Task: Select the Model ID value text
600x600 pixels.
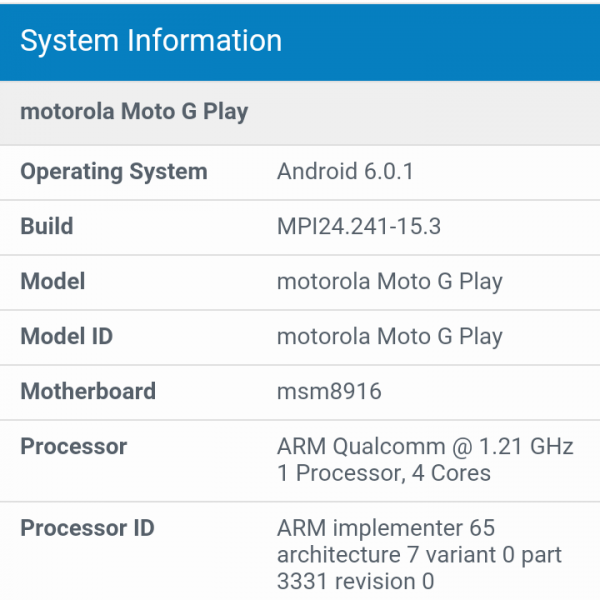Action: [x=389, y=336]
